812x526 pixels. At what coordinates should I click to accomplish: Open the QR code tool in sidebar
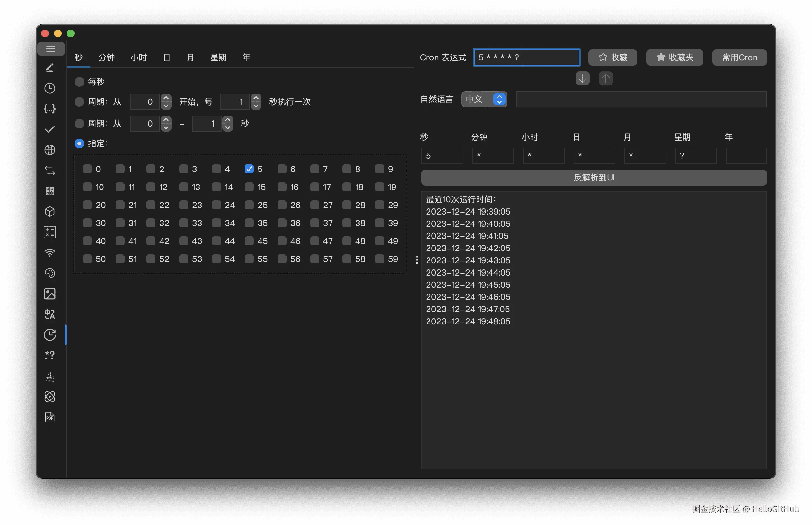click(50, 191)
